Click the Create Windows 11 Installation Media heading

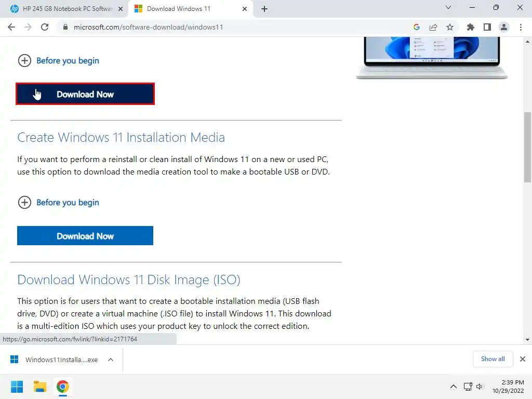click(x=121, y=137)
